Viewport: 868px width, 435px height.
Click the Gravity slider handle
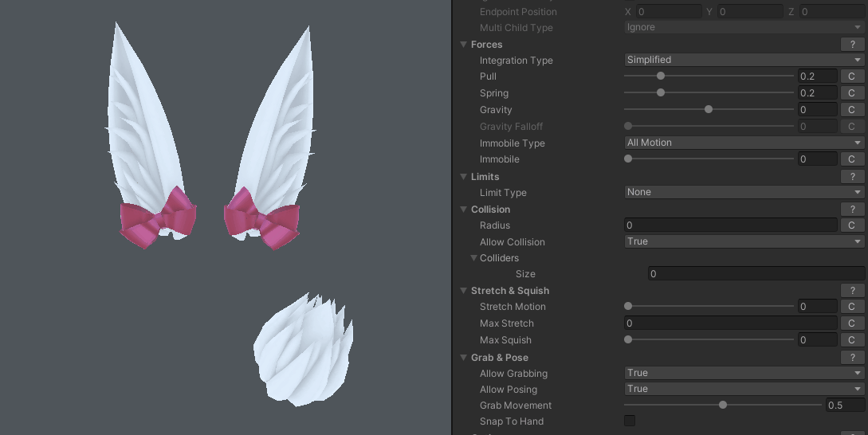coord(709,109)
